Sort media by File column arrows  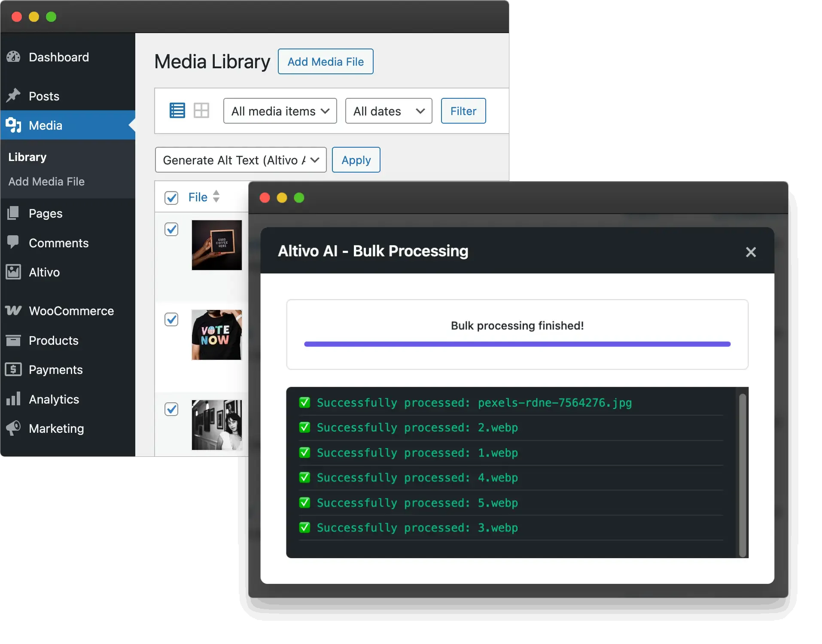[x=216, y=197]
